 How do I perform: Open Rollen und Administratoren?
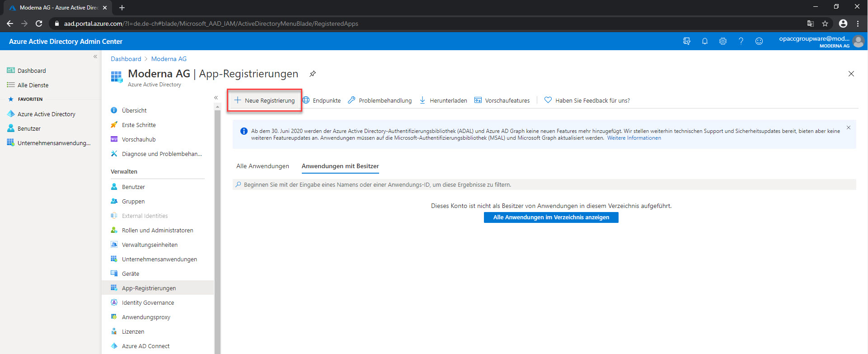(x=158, y=230)
